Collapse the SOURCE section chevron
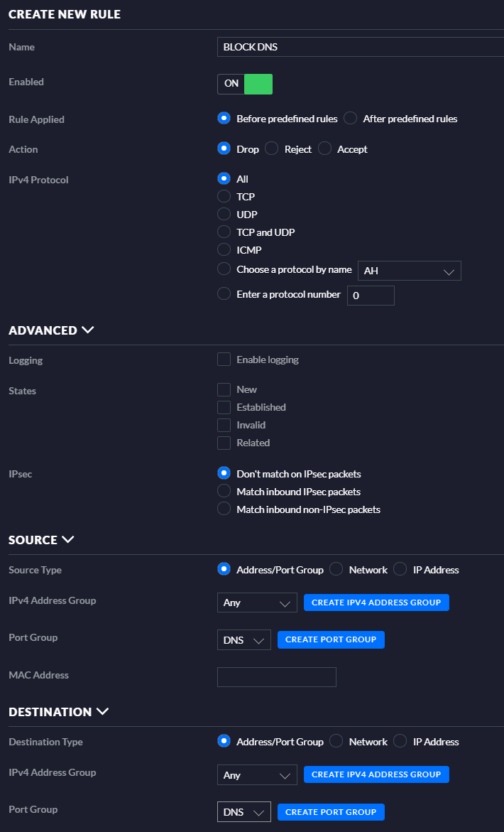504x832 pixels. [x=68, y=539]
